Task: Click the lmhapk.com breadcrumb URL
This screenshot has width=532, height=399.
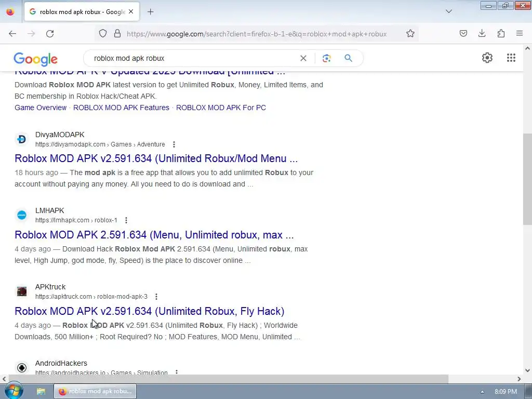Action: click(x=76, y=220)
